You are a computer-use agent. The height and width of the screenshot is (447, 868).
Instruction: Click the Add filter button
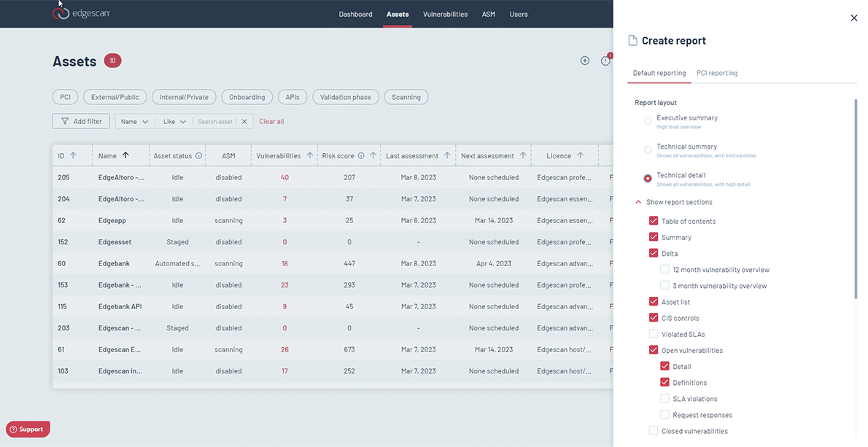coord(82,121)
